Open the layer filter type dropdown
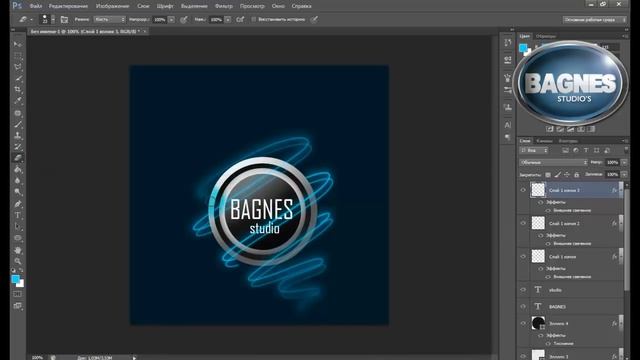640x360 pixels. 534,150
